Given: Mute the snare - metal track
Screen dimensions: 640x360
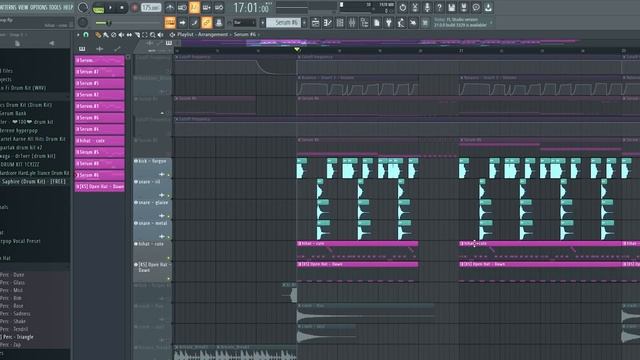Looking at the screenshot, I should pyautogui.click(x=136, y=223).
